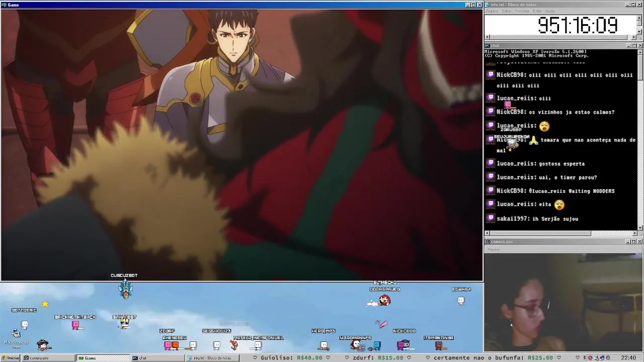
Task: Click the Iniciar start button
Action: coord(10,358)
